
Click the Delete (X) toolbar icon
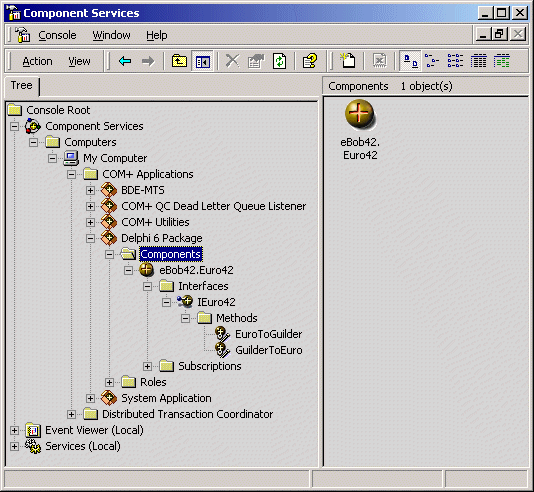[233, 61]
